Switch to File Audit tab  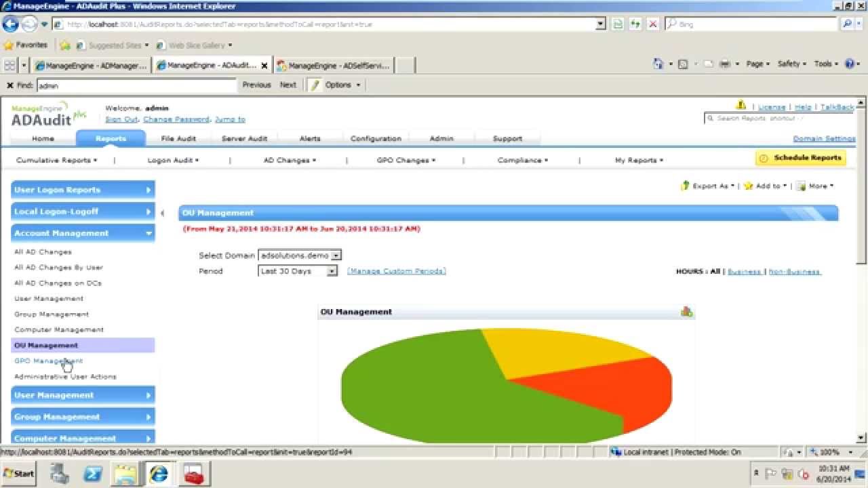coord(178,138)
